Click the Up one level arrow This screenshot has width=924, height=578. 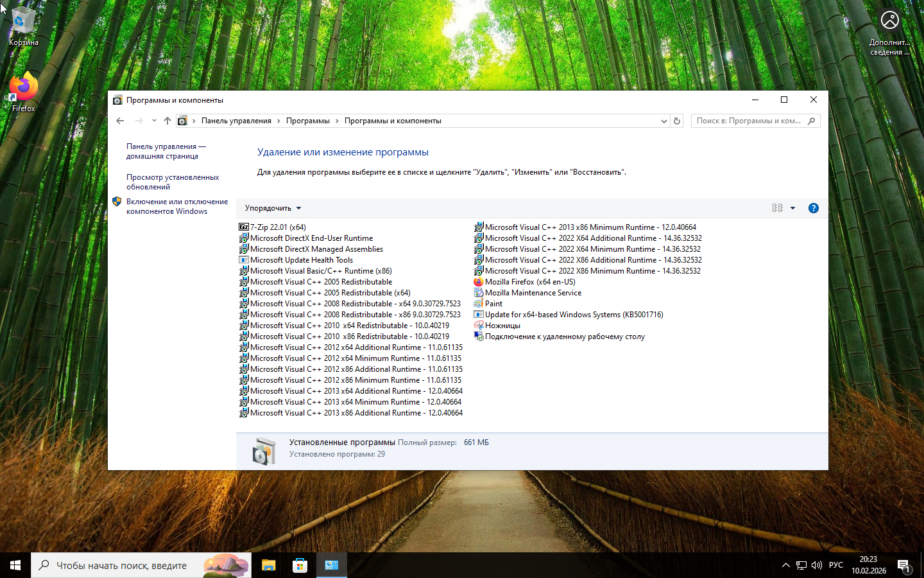pyautogui.click(x=167, y=121)
